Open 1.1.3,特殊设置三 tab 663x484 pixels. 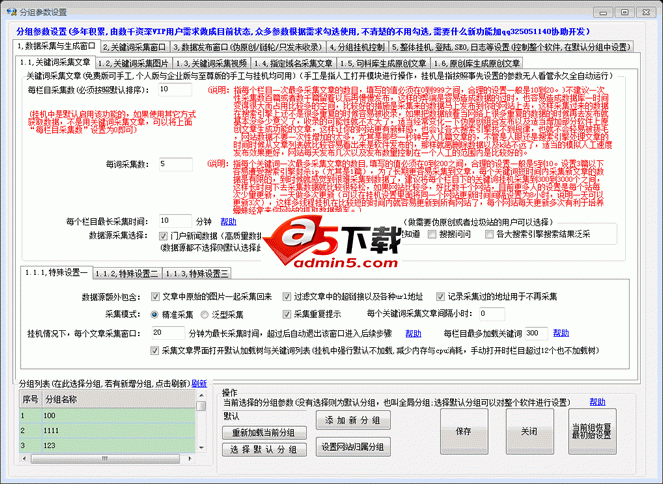[x=197, y=273]
